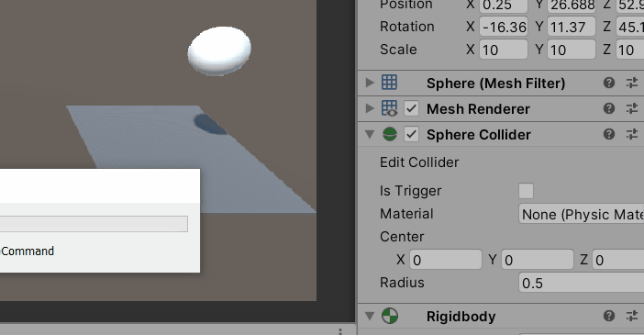Open help for Mesh Renderer
This screenshot has height=335, width=644.
click(x=609, y=108)
